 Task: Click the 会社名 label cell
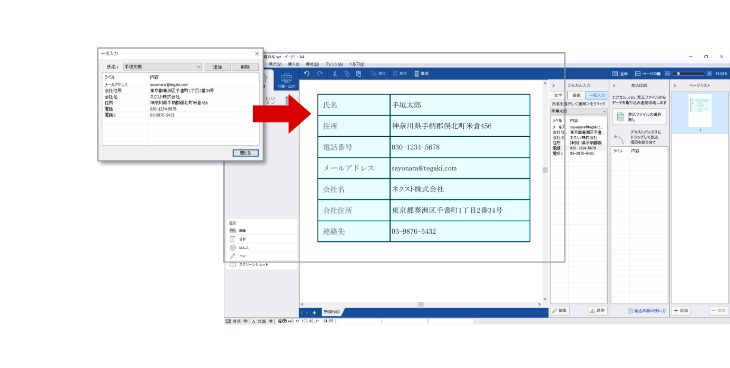tap(354, 189)
